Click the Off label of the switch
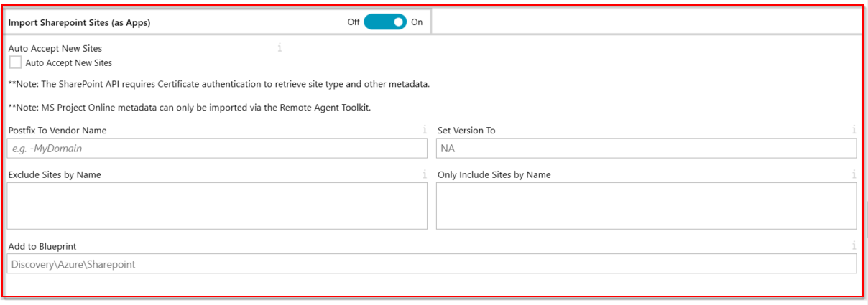This screenshot has width=868, height=305. click(354, 22)
